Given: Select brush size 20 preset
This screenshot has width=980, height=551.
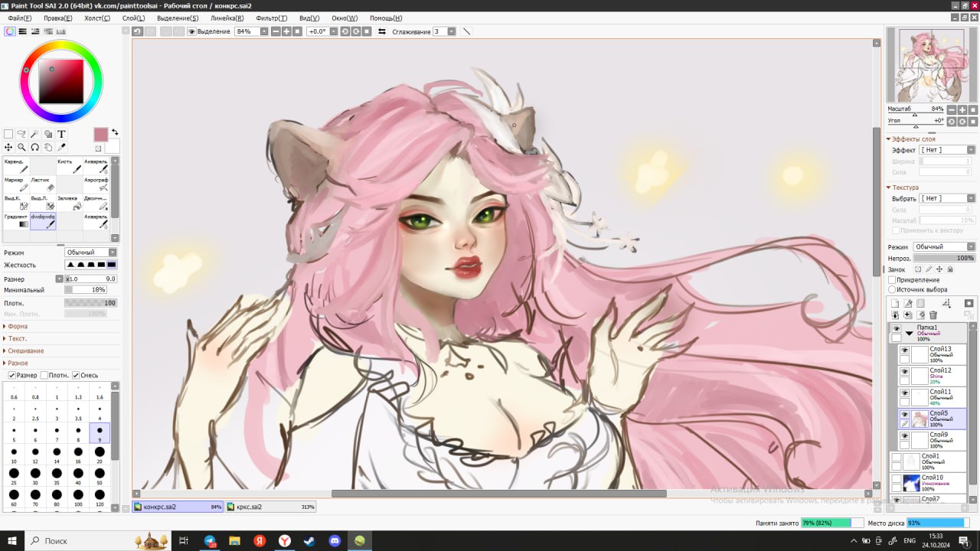Looking at the screenshot, I should [x=100, y=452].
